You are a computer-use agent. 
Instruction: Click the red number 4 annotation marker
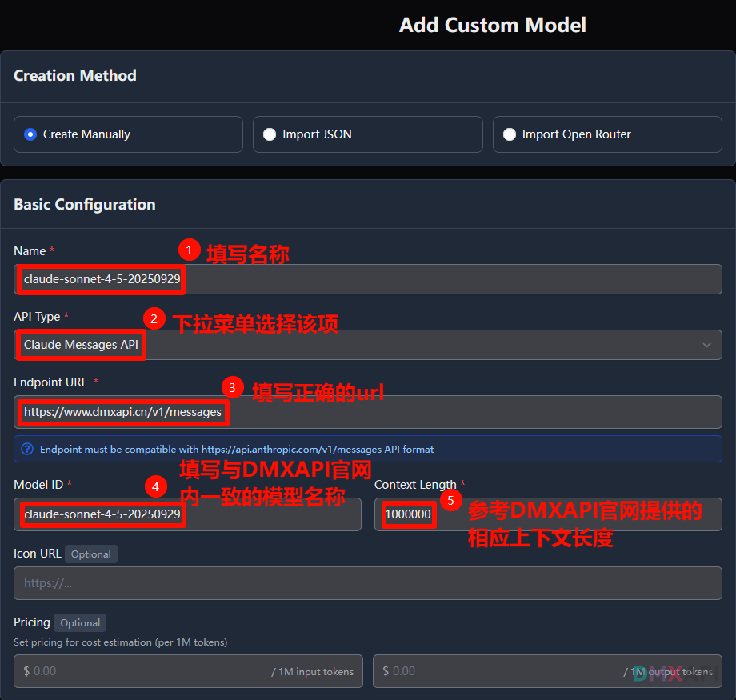(x=155, y=486)
